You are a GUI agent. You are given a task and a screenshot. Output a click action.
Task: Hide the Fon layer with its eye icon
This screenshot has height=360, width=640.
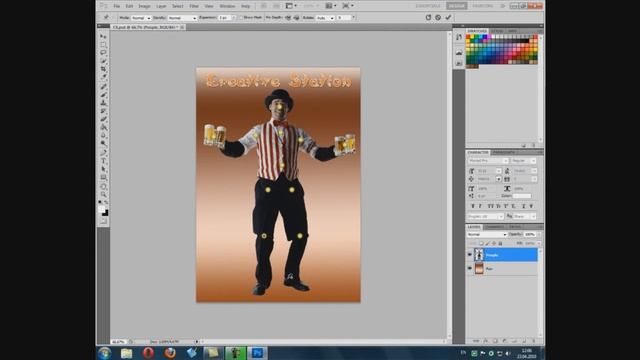[469, 269]
